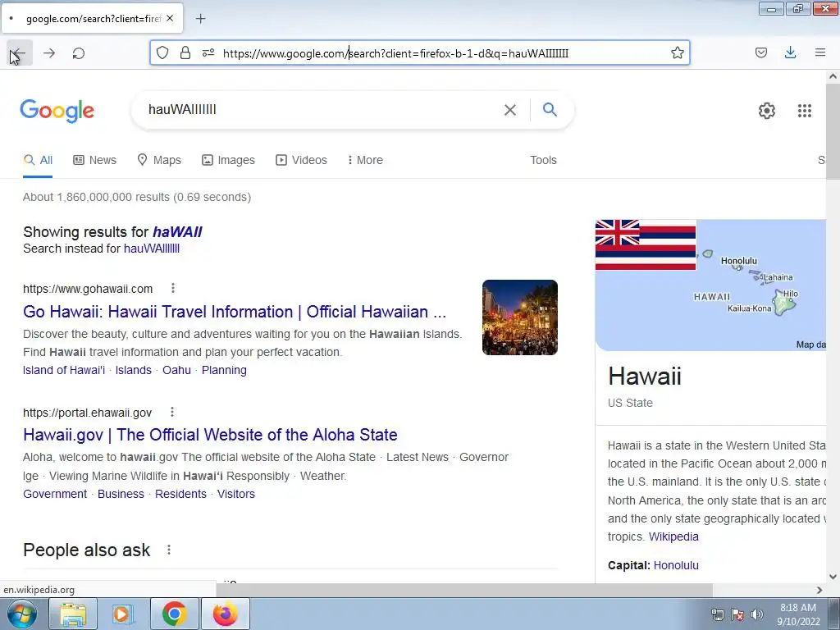840x630 pixels.
Task: Switch to the Images tab
Action: (x=228, y=160)
